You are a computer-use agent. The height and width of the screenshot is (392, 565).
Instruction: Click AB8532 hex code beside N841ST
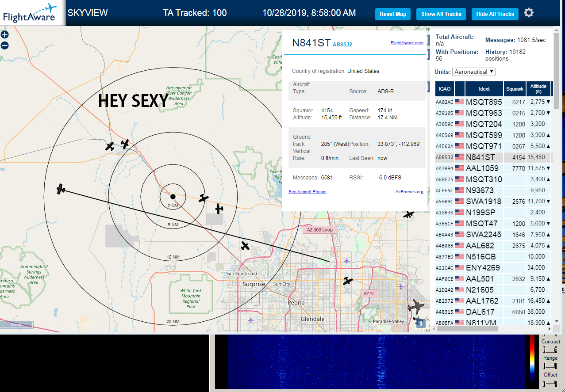[x=342, y=44]
